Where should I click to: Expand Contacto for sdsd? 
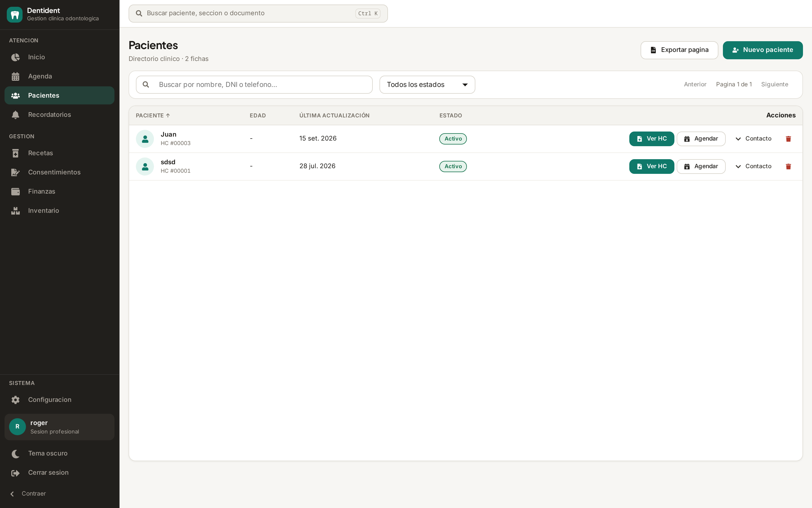[x=753, y=166]
